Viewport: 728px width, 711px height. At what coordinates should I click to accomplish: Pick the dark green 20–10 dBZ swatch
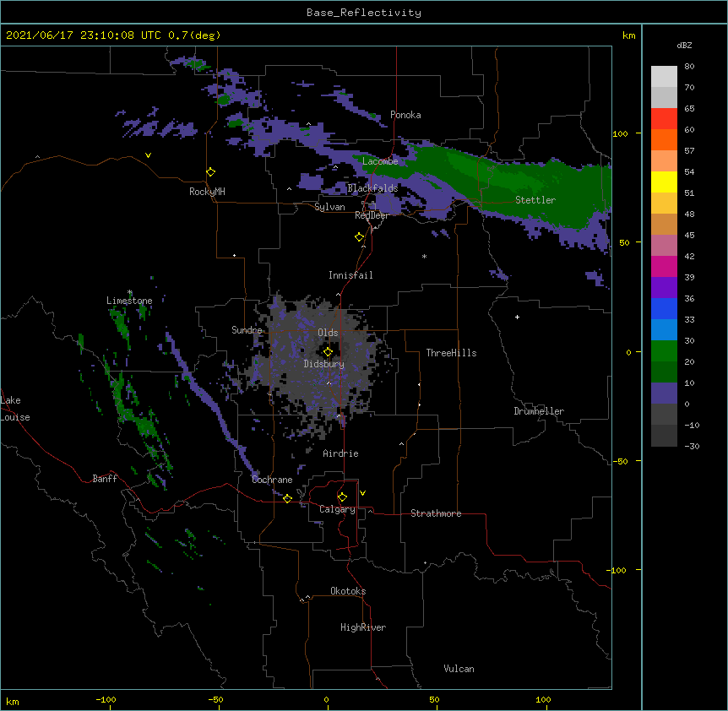click(664, 372)
